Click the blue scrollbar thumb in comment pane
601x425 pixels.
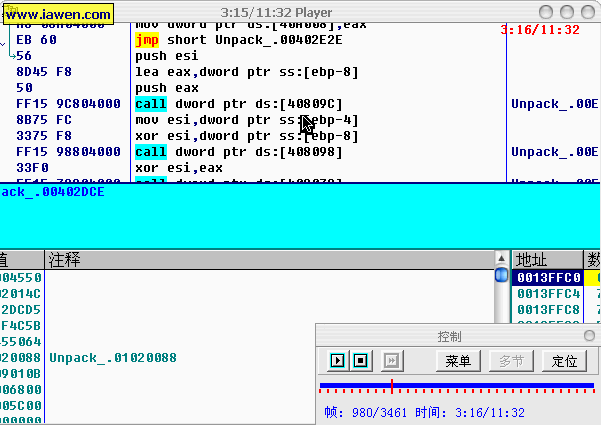(x=501, y=275)
